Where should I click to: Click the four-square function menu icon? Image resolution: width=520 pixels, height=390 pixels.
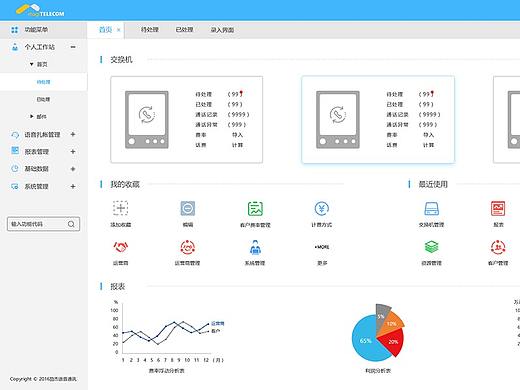[14, 30]
